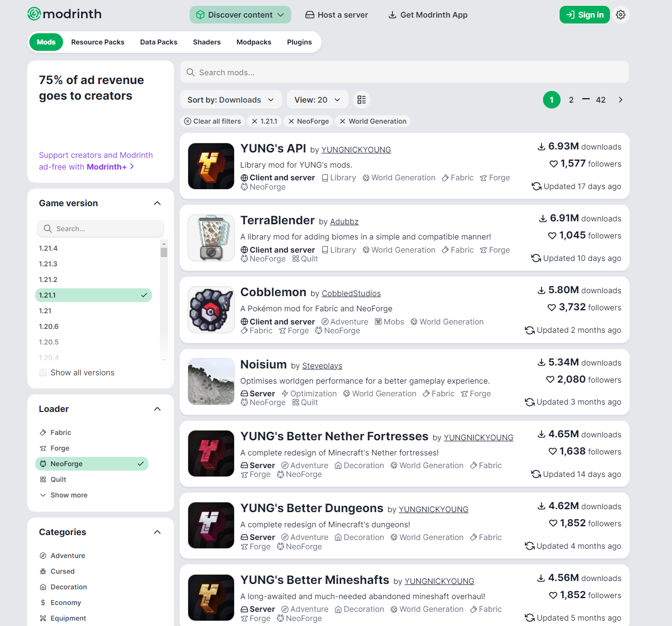
Task: Open View 20 per-page dropdown
Action: point(318,100)
